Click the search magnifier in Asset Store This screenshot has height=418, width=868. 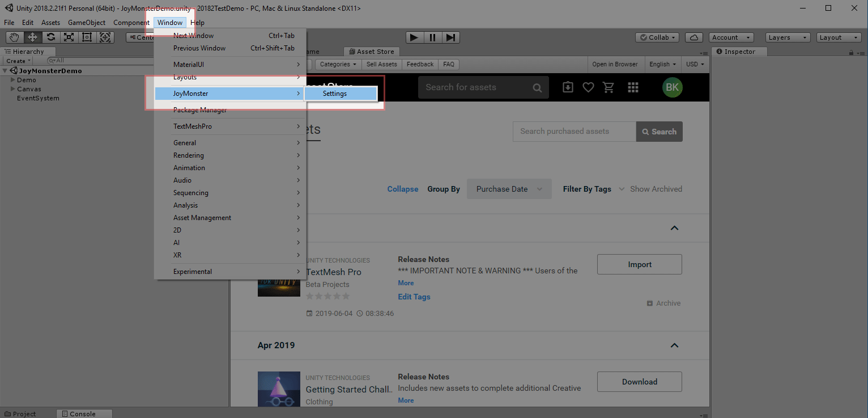click(537, 88)
